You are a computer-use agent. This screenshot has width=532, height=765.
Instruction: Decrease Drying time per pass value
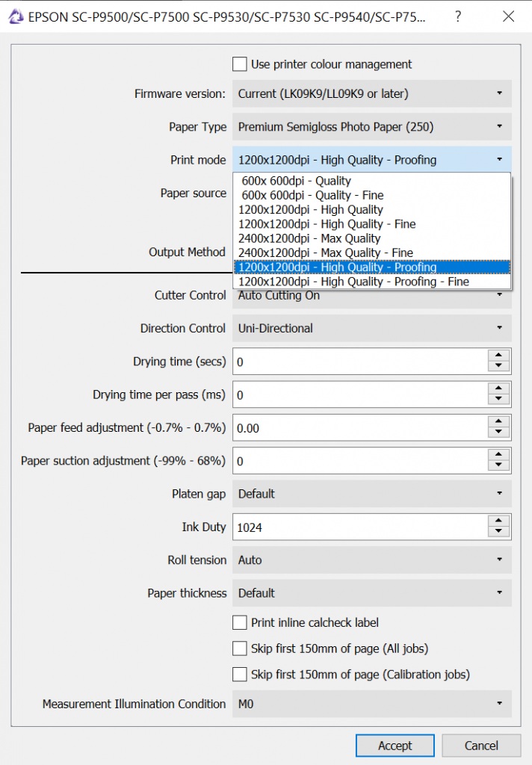[x=498, y=400]
